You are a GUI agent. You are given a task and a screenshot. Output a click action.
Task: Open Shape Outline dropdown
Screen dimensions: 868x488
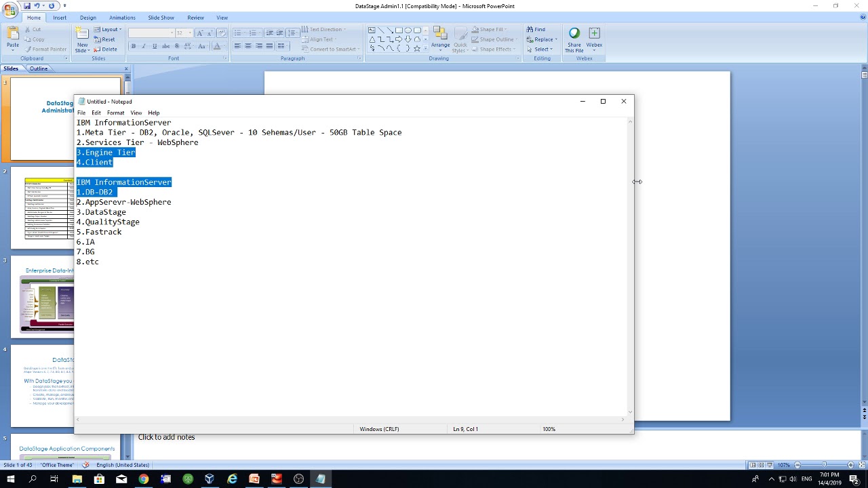494,39
